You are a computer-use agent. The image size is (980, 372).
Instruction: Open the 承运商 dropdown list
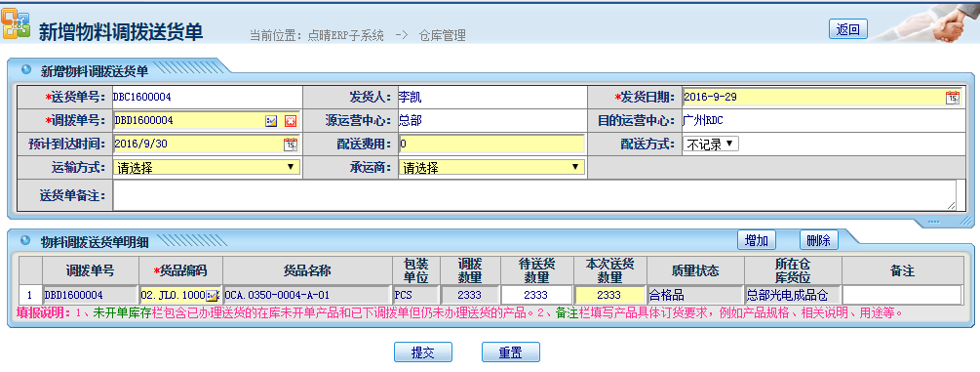pos(491,167)
